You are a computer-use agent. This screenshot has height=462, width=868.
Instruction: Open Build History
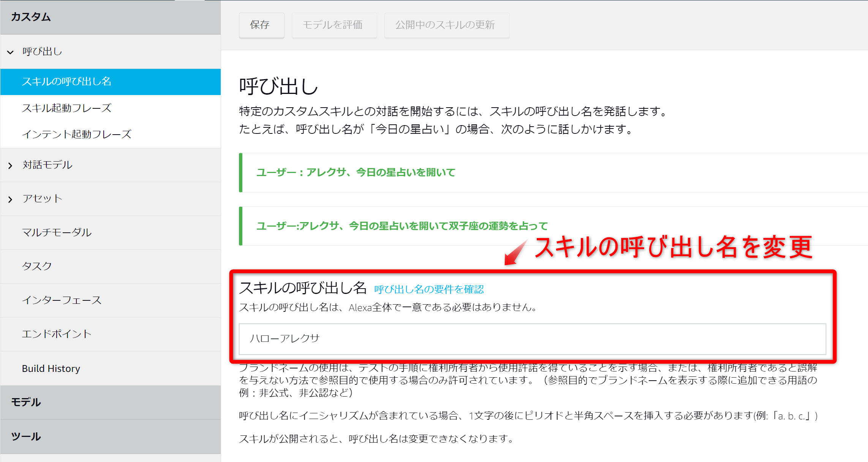point(51,368)
